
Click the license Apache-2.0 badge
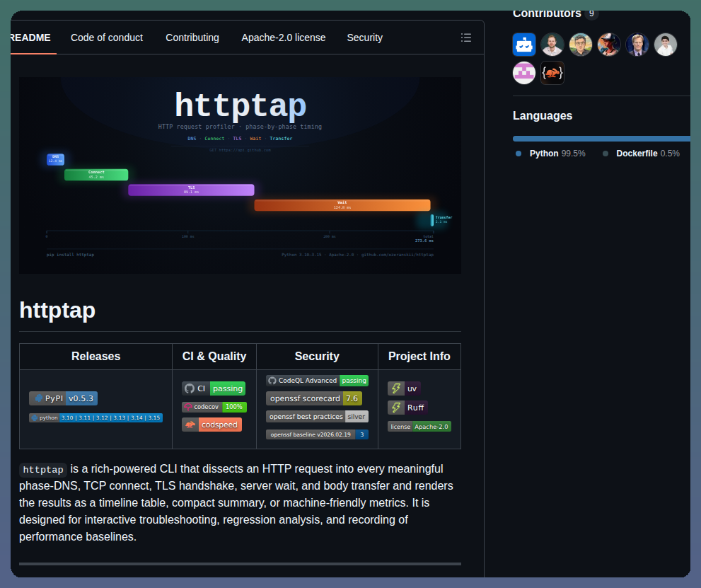419,427
